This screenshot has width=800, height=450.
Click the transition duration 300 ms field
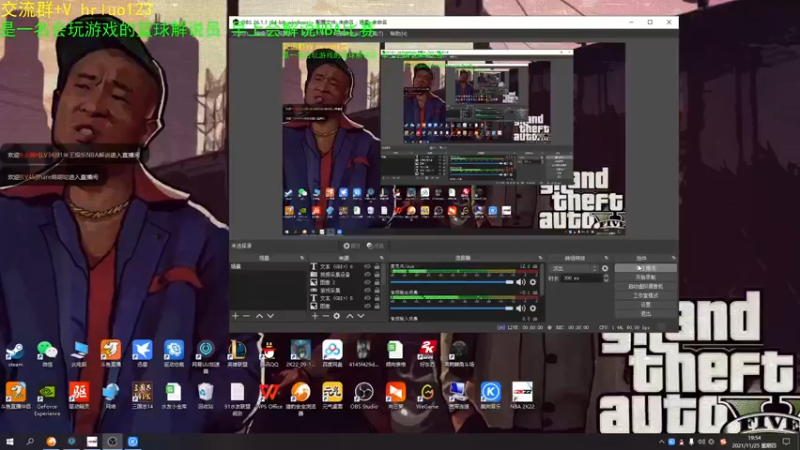click(581, 278)
